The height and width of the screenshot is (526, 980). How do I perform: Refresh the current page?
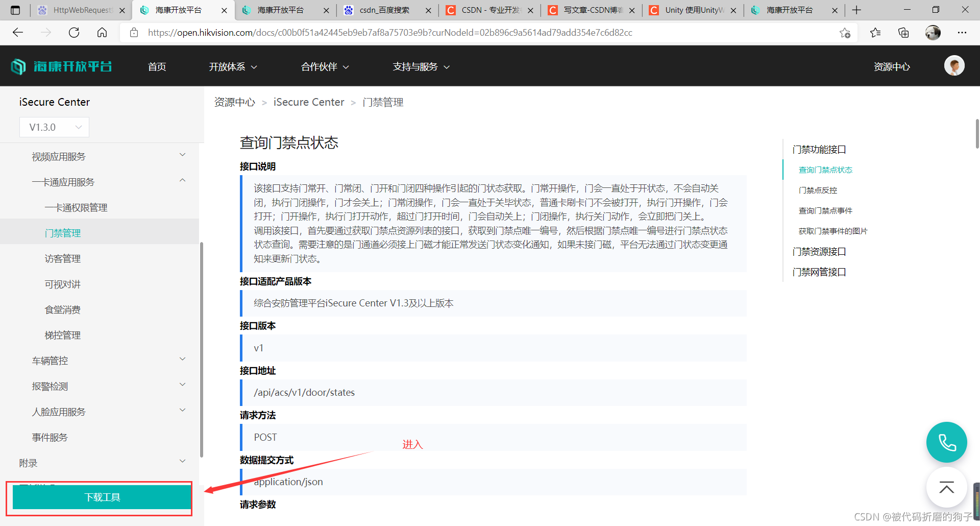(74, 33)
